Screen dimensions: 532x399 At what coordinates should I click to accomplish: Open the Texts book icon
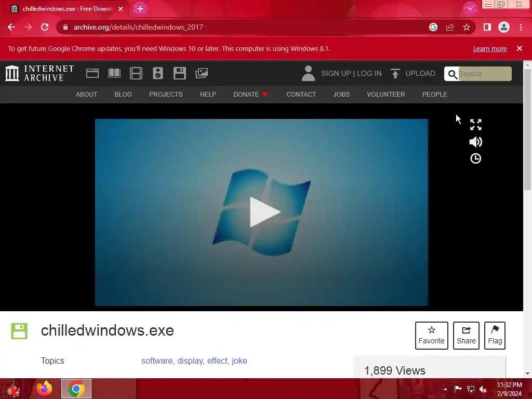tap(114, 73)
